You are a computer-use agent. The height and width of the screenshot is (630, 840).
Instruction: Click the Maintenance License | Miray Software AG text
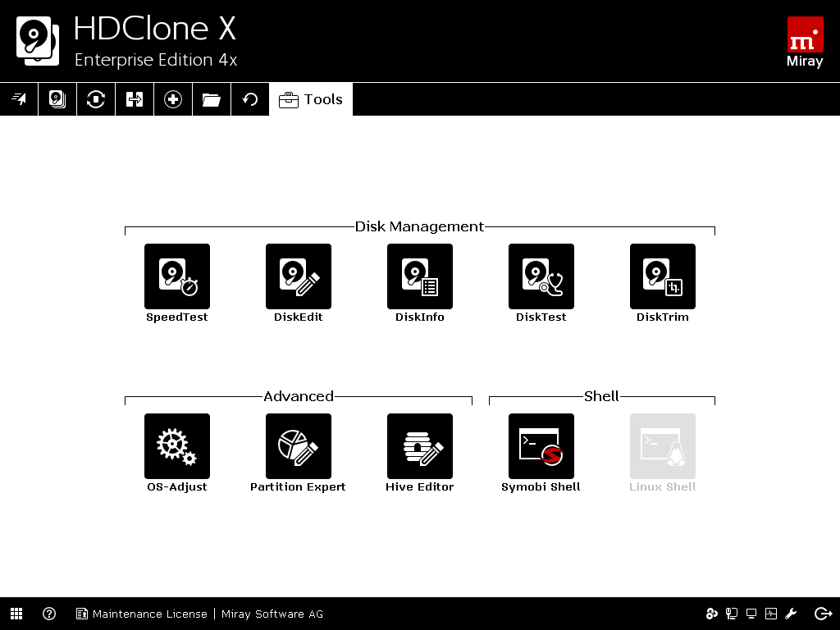(208, 614)
